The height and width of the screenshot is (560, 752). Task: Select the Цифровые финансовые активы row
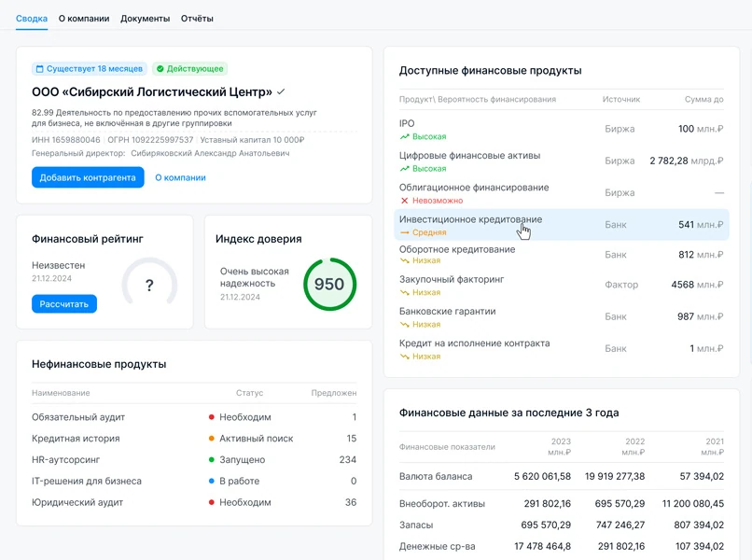pos(560,161)
